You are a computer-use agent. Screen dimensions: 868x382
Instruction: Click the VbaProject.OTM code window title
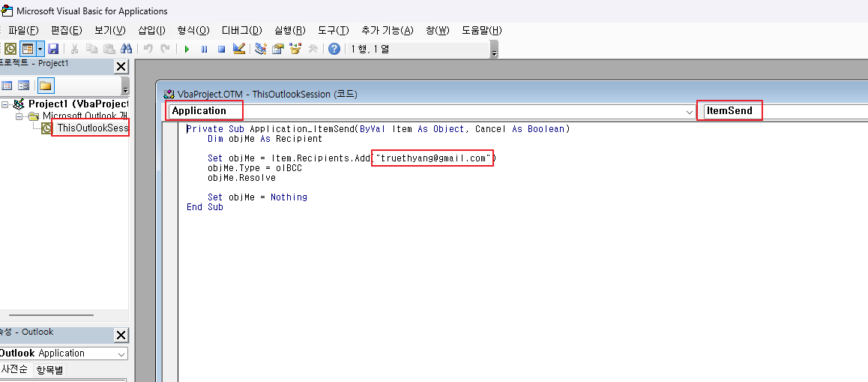pos(267,95)
